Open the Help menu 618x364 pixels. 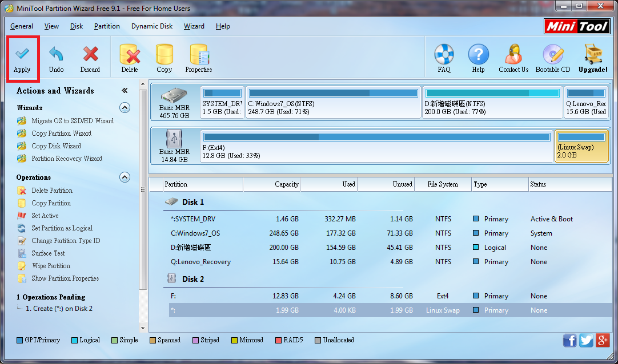pos(223,26)
